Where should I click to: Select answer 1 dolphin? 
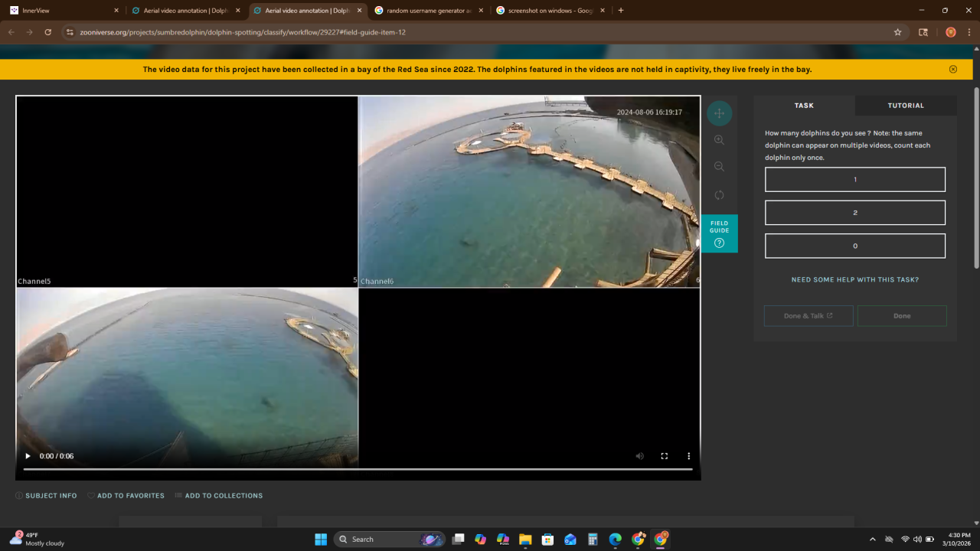click(x=854, y=180)
